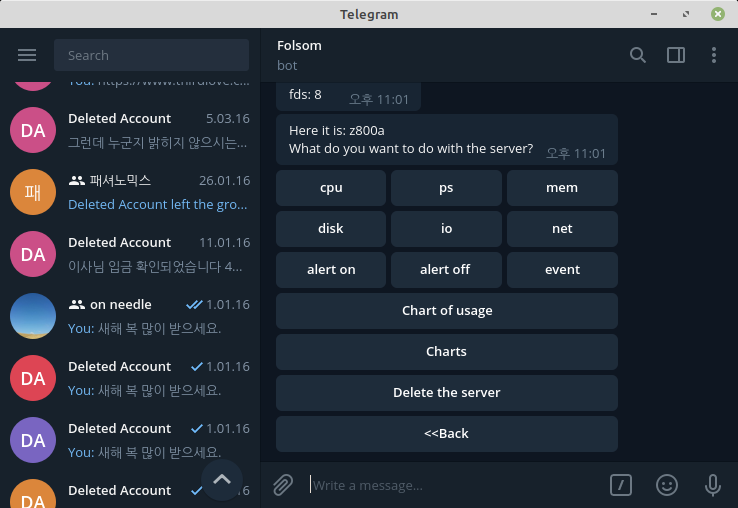Minimize the Telegram window
Screen dimensions: 738x508
pyautogui.click(x=654, y=14)
